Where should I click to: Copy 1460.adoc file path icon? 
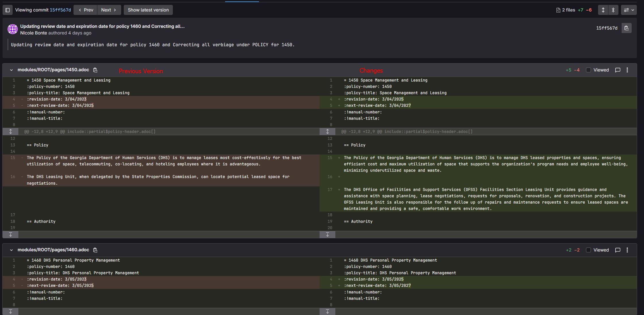click(95, 250)
